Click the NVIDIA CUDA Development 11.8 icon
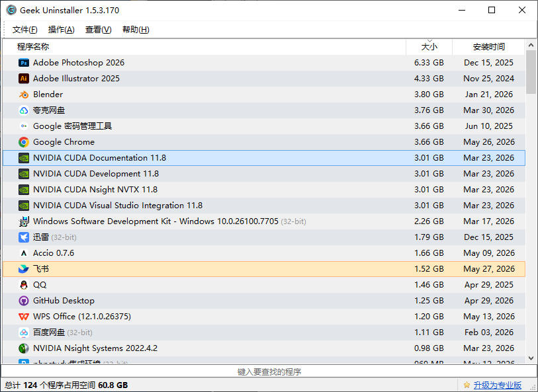This screenshot has height=392, width=538. [x=24, y=174]
